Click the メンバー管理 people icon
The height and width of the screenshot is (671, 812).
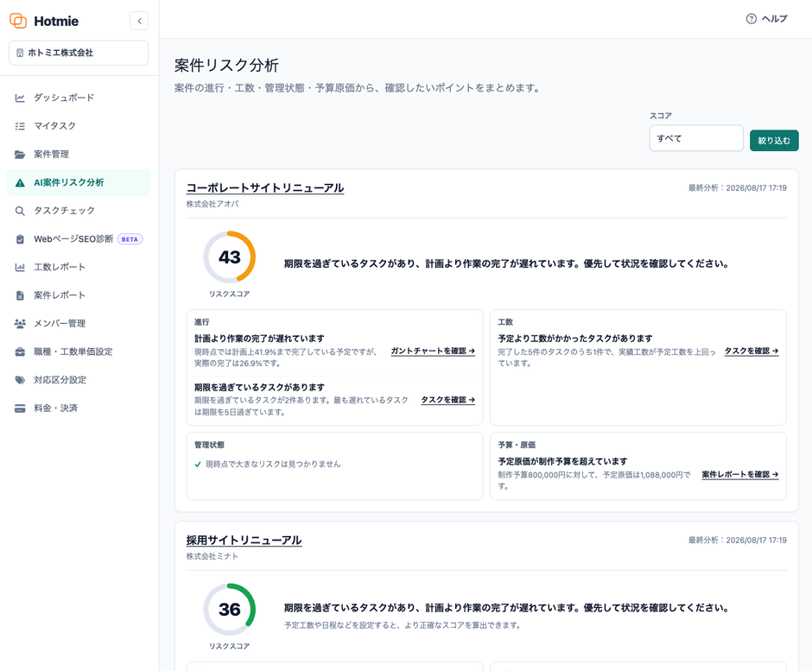(x=20, y=324)
